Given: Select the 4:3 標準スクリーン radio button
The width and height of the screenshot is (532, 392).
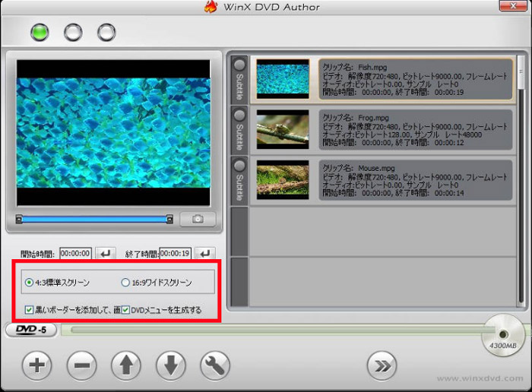Looking at the screenshot, I should pos(29,283).
